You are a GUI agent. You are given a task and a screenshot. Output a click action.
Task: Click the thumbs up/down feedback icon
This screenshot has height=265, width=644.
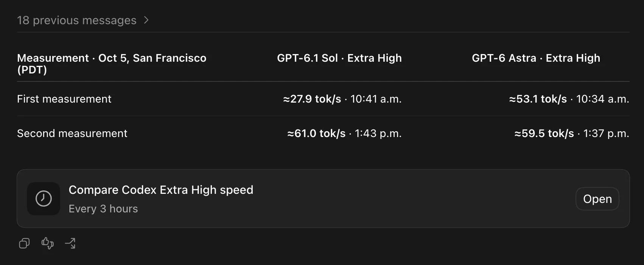(x=47, y=243)
